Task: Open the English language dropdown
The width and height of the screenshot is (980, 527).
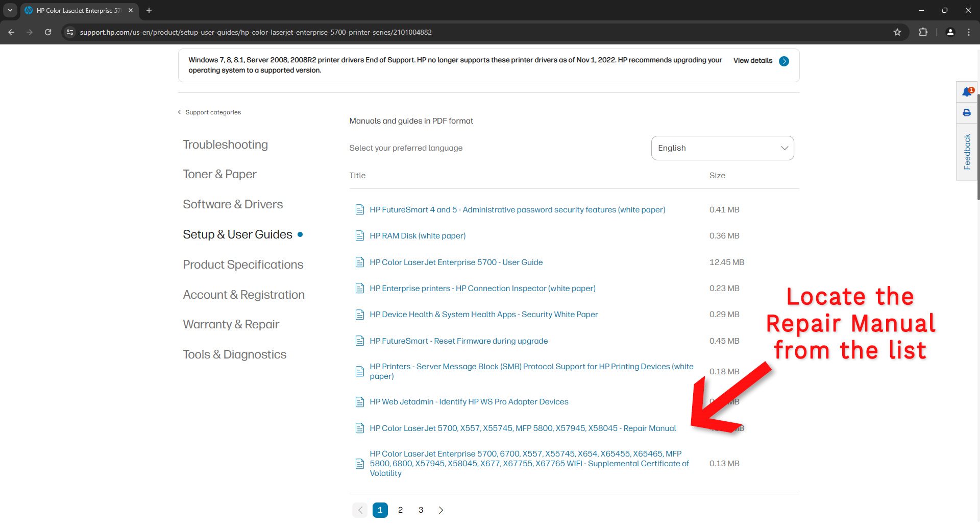Action: tap(722, 148)
